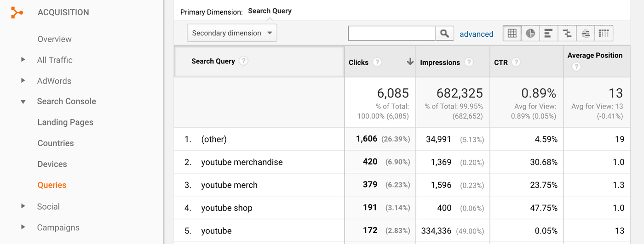Image resolution: width=644 pixels, height=244 pixels.
Task: Expand the All Traffic section
Action: coord(23,60)
